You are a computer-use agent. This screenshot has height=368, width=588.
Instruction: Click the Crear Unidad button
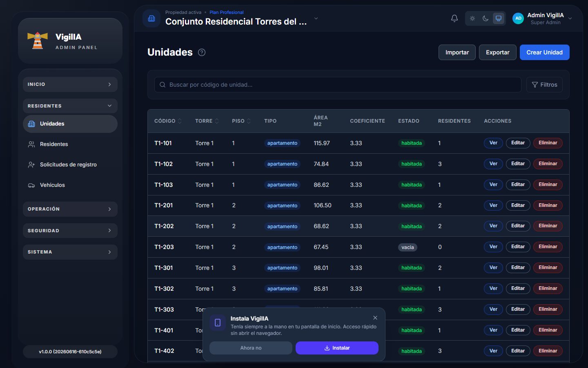544,52
